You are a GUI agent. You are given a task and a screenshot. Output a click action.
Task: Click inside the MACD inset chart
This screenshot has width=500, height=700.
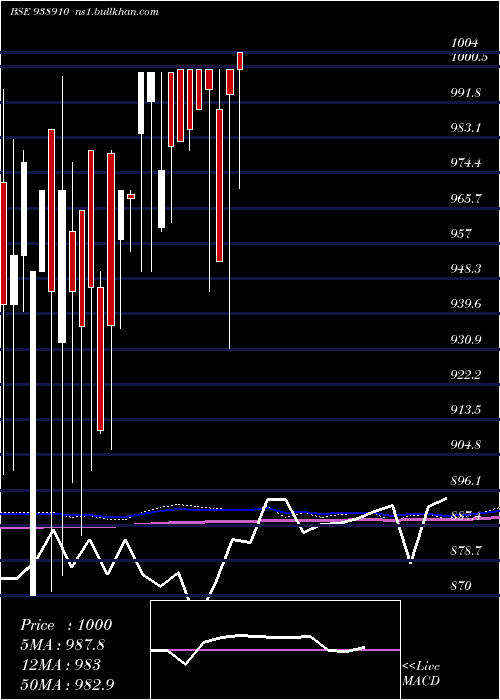point(275,650)
